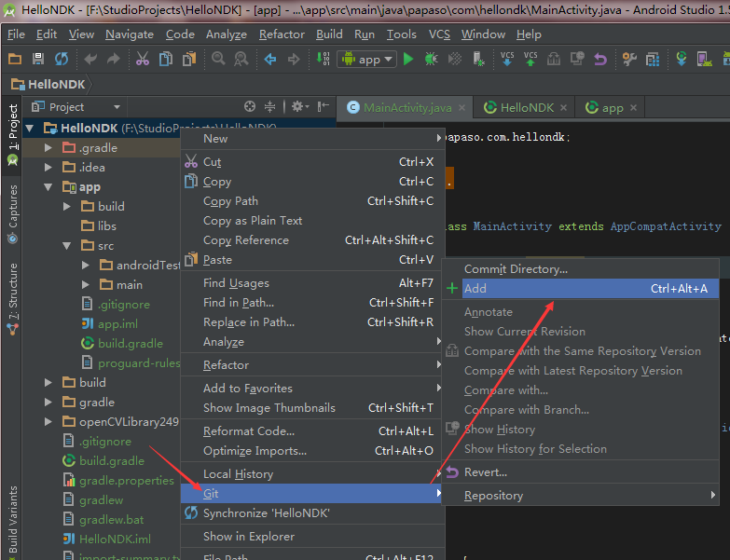The width and height of the screenshot is (730, 560).
Task: Open the Structure side tool window
Action: pos(12,299)
